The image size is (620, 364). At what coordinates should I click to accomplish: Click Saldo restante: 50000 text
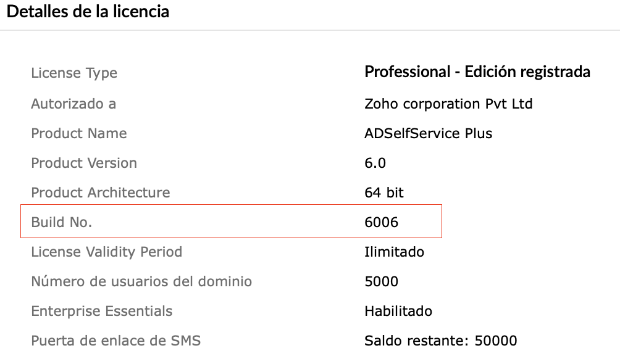pyautogui.click(x=441, y=341)
